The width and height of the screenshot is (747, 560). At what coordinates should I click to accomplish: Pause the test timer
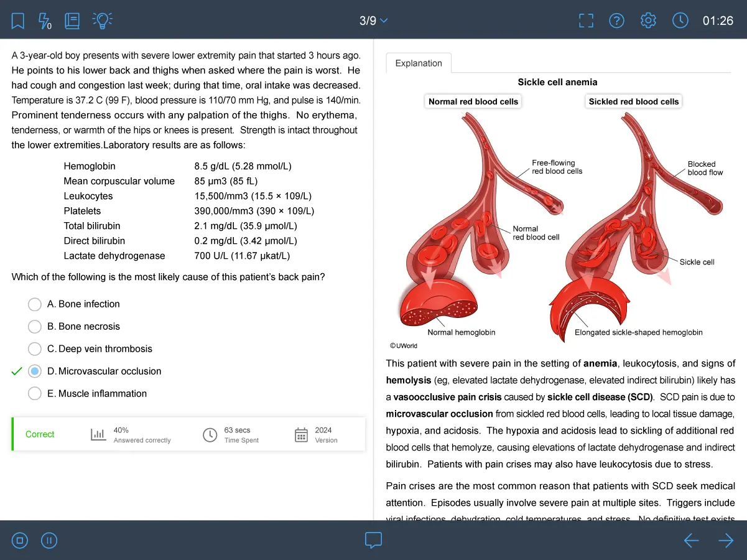[49, 541]
